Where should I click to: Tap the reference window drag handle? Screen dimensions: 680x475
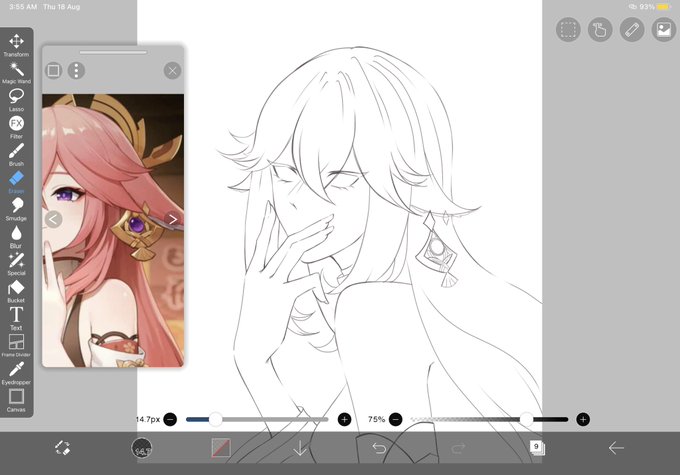[113, 52]
